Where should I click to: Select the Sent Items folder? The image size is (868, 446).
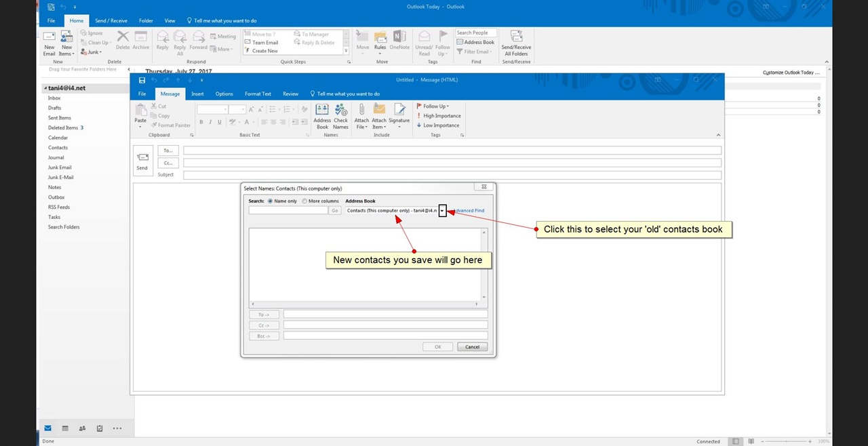click(x=60, y=118)
